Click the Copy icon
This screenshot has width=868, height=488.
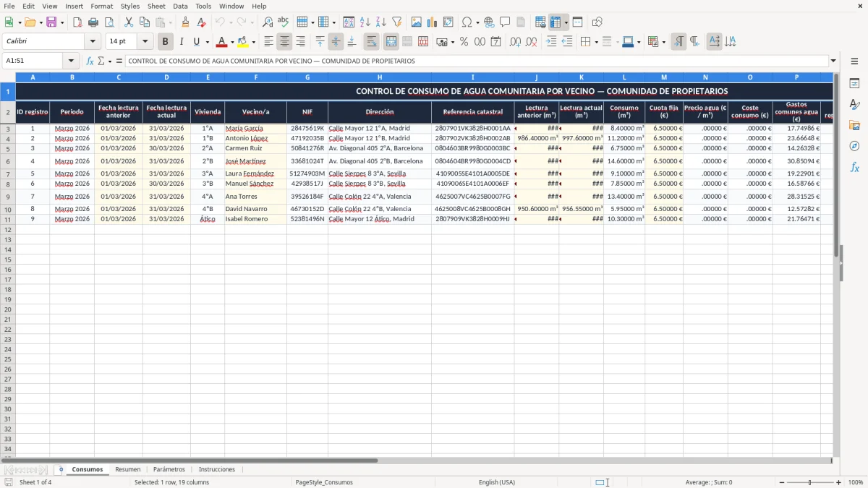point(145,22)
